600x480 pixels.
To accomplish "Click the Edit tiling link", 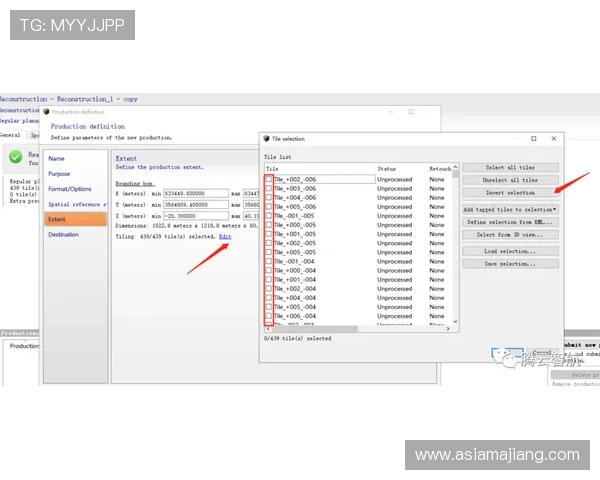I will click(x=225, y=236).
